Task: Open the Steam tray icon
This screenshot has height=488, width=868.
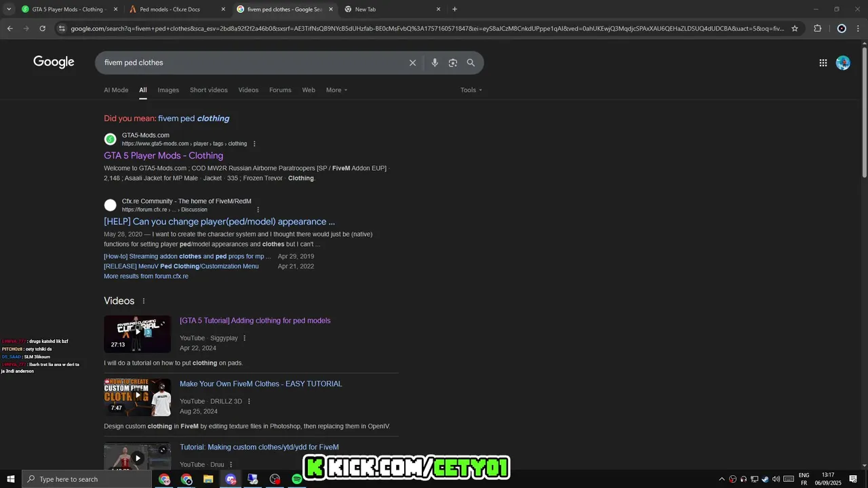Action: [x=765, y=479]
